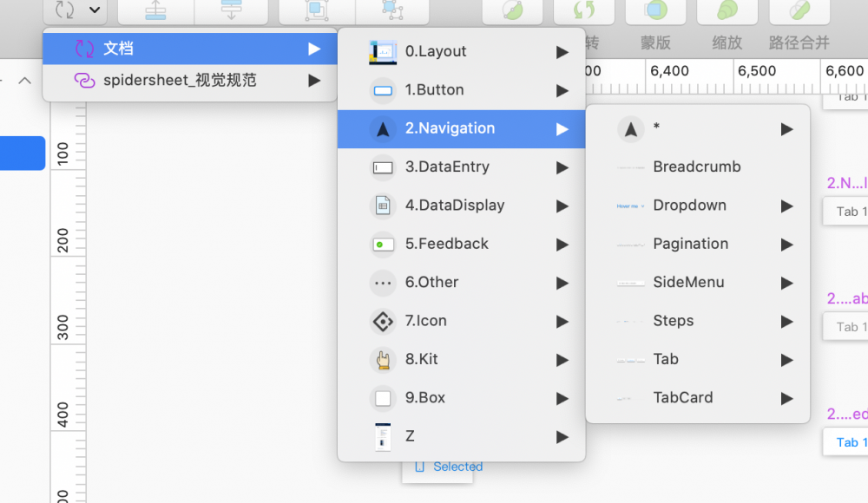
Task: Expand the arrow on the 7.Icon row
Action: tap(562, 322)
